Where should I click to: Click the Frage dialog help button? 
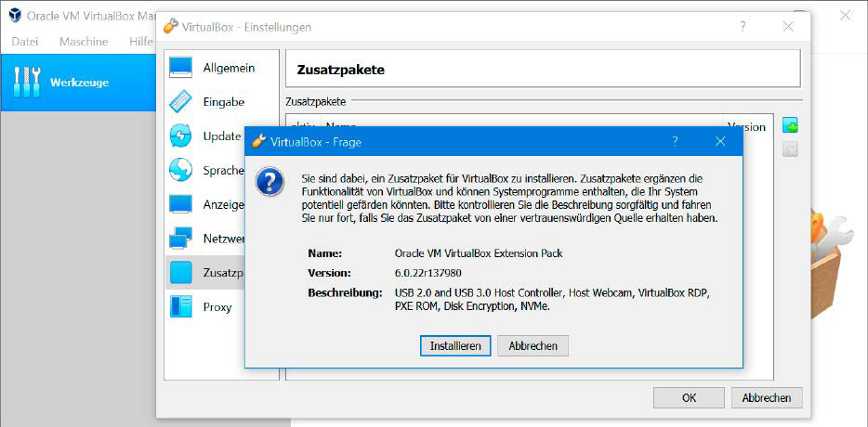(x=675, y=142)
